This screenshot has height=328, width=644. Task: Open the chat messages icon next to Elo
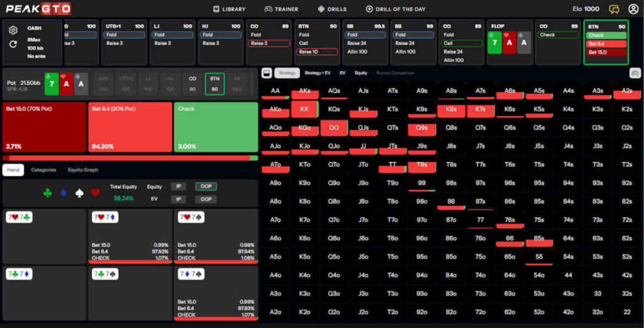point(614,9)
